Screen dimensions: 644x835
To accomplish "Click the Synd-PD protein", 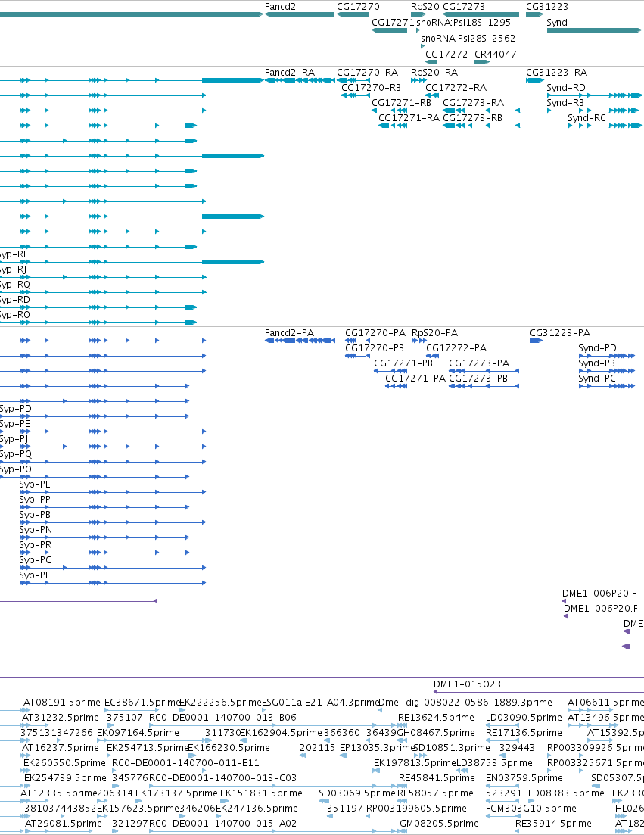I will click(607, 356).
